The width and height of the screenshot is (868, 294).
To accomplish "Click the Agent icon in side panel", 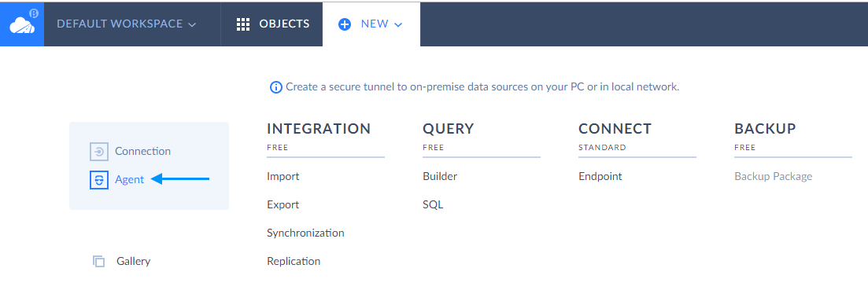I will pos(99,179).
